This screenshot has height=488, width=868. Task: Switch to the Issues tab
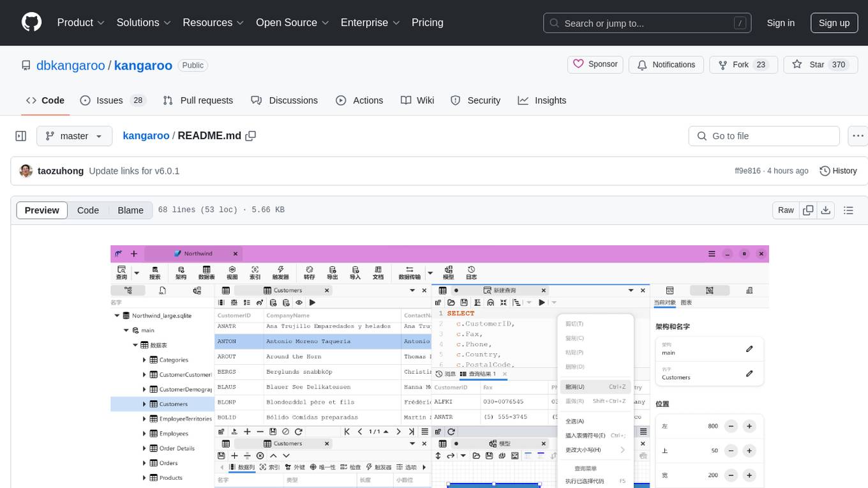tap(113, 100)
